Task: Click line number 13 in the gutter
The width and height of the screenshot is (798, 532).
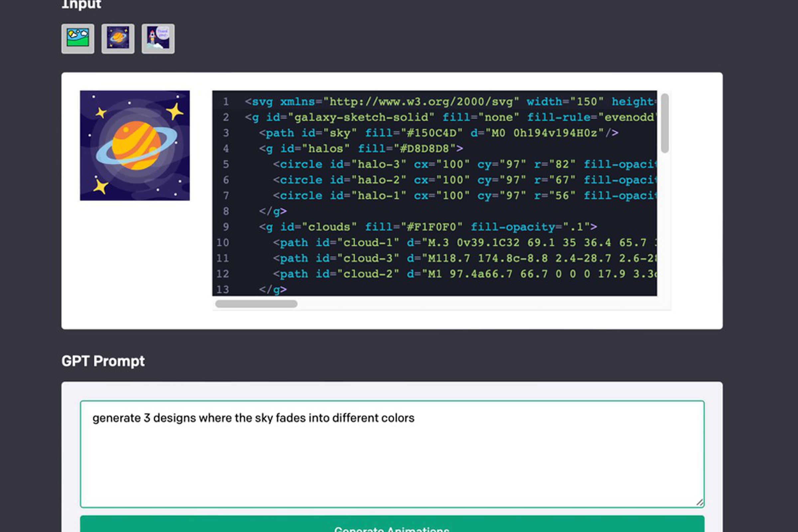Action: [222, 289]
